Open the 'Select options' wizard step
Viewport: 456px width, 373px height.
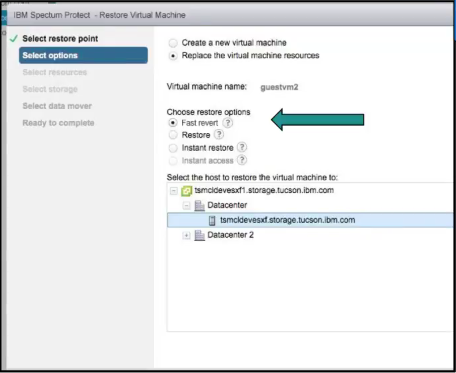tap(83, 55)
